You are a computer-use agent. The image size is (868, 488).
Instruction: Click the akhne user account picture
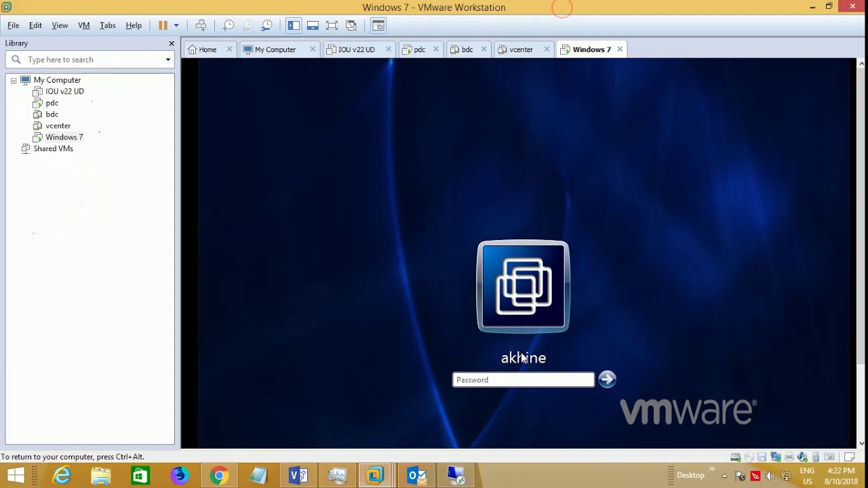(523, 287)
